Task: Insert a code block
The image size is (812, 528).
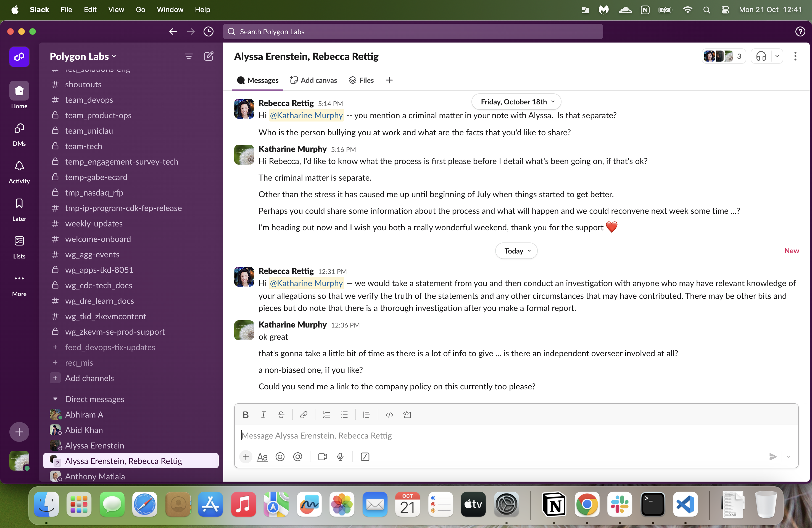Action: (407, 415)
